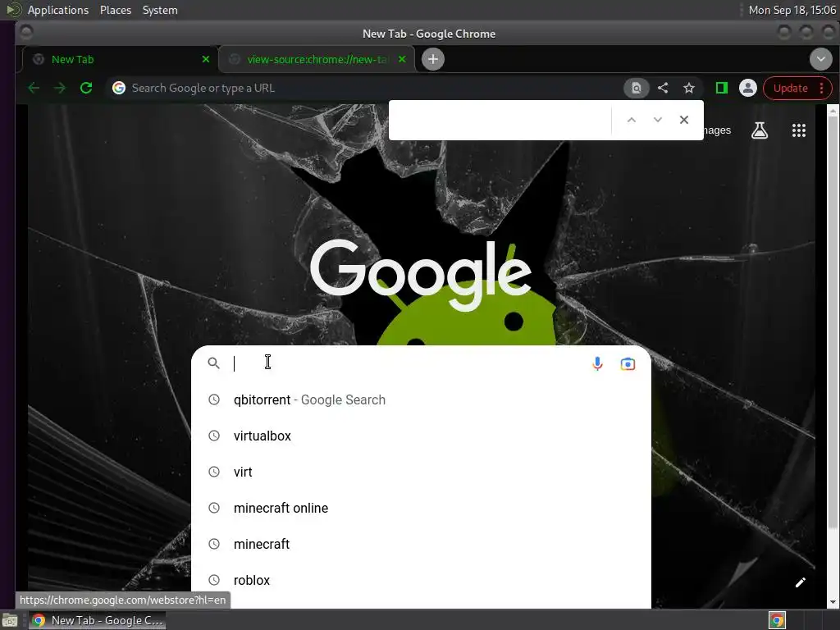The width and height of the screenshot is (840, 630).
Task: Close the view-source tab
Action: (x=402, y=59)
